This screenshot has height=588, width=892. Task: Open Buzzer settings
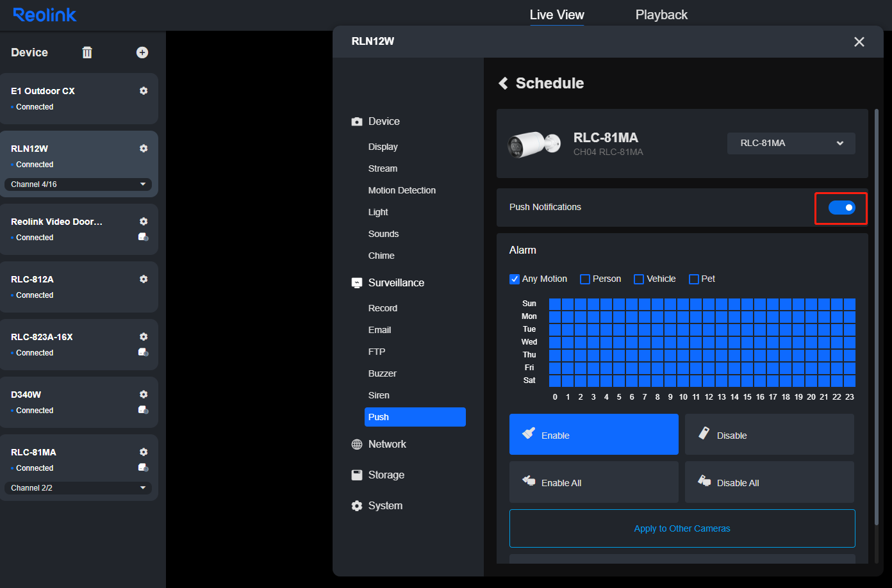coord(383,373)
